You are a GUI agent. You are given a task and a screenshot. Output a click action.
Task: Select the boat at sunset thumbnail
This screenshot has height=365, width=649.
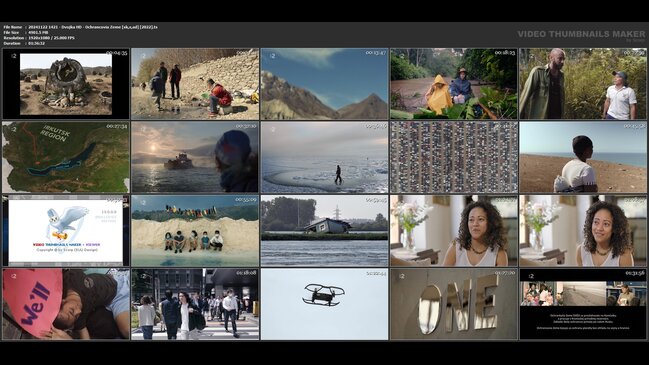click(x=195, y=157)
